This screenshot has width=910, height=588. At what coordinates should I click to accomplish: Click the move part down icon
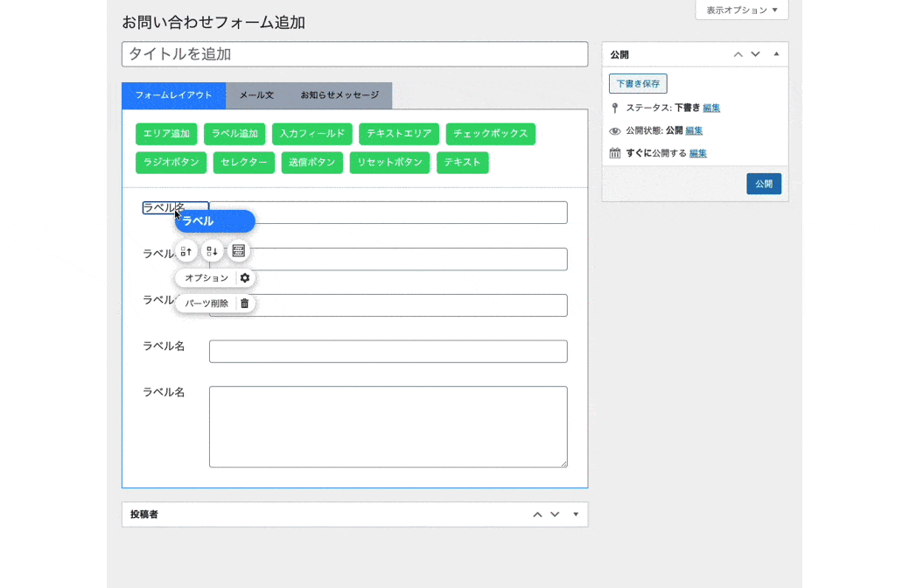pos(212,251)
